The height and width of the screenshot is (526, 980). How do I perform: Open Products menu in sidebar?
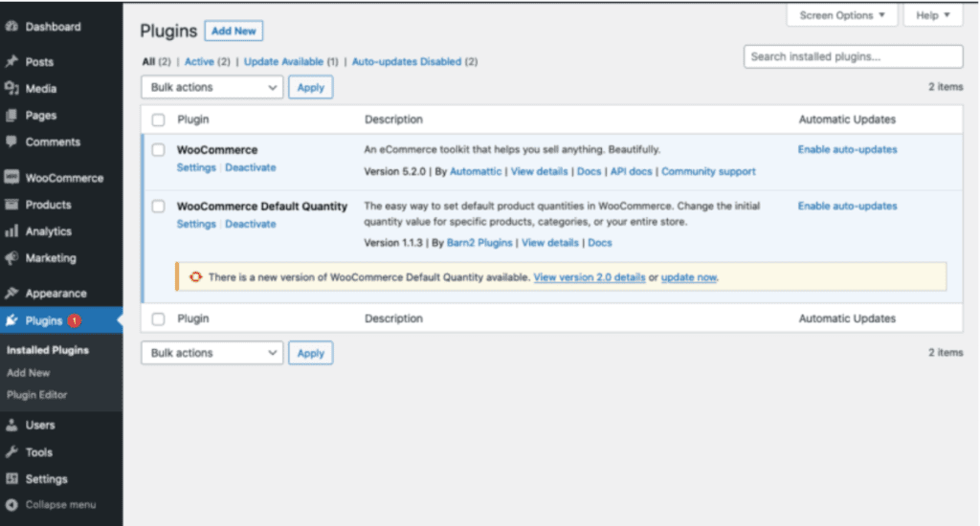click(48, 205)
